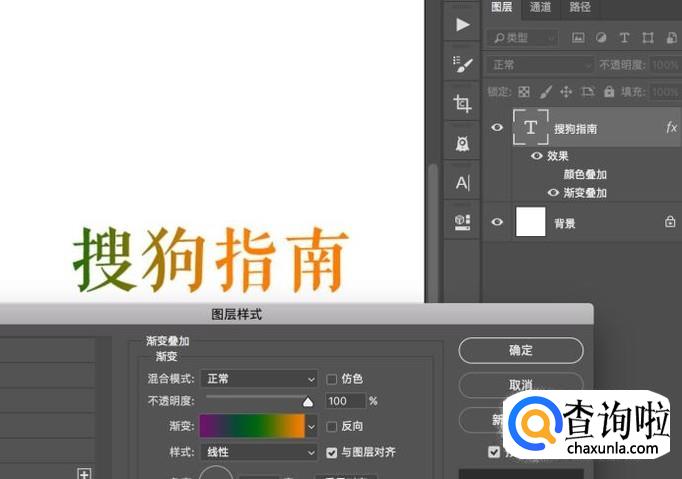Click the gradient color bar swatch
682x479 pixels.
tap(252, 426)
